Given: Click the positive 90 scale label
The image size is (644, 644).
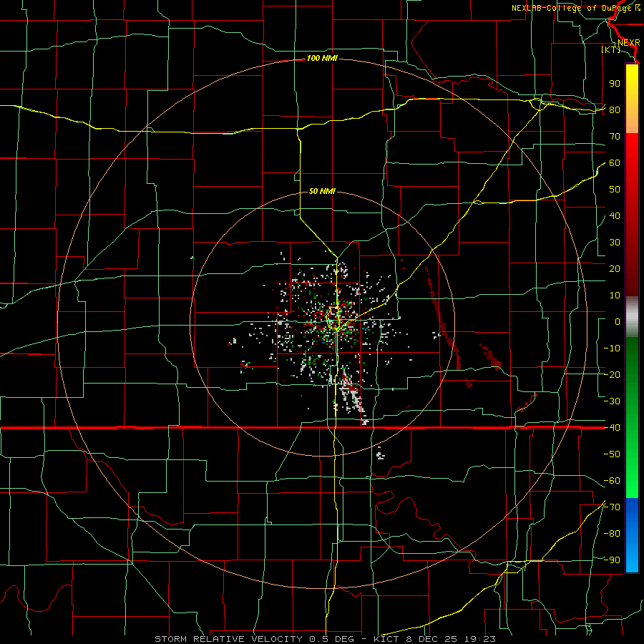Looking at the screenshot, I should pyautogui.click(x=615, y=84).
